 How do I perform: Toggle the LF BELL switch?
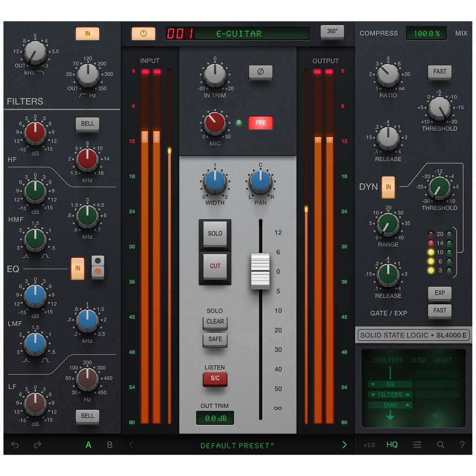[x=87, y=416]
